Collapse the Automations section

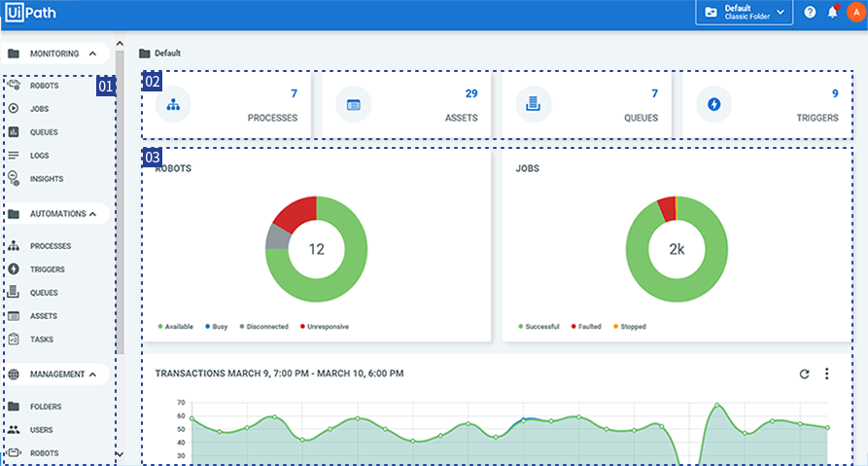[92, 214]
